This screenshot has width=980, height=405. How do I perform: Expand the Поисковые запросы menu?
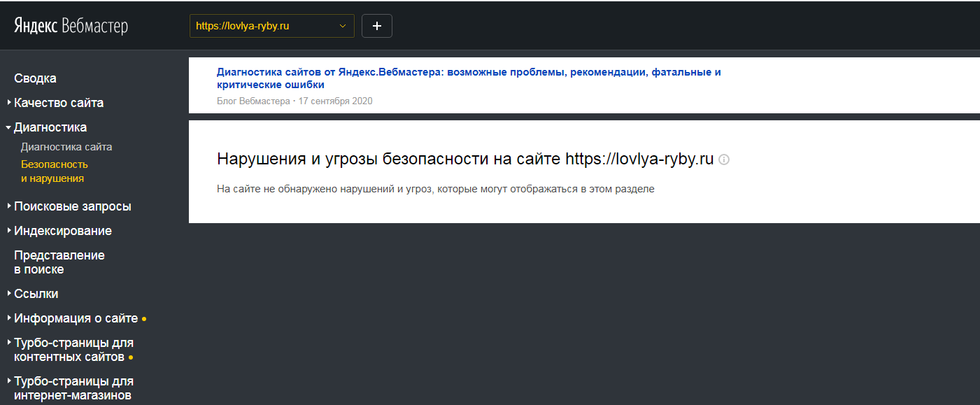point(73,206)
